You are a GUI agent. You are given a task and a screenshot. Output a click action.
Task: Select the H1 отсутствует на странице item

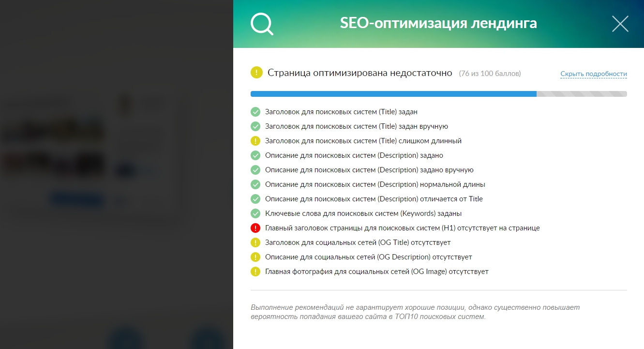tap(402, 228)
